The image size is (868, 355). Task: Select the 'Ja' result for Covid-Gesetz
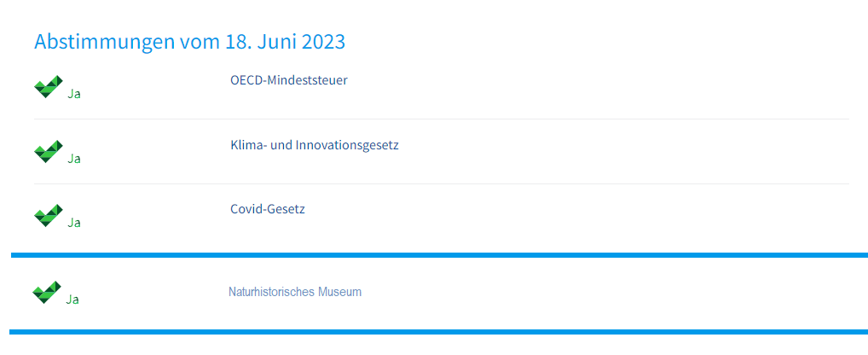point(74,223)
